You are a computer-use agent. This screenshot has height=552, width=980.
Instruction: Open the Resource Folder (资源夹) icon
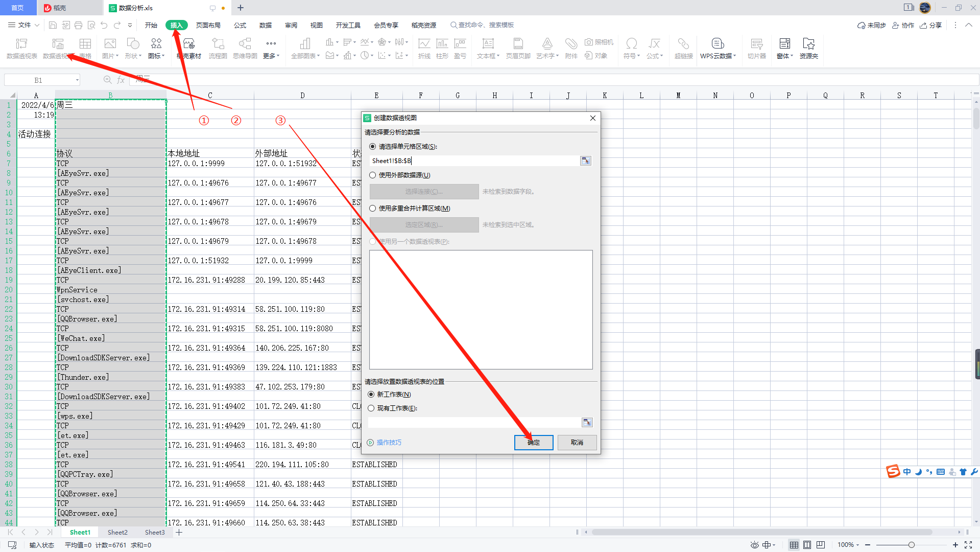(x=809, y=49)
